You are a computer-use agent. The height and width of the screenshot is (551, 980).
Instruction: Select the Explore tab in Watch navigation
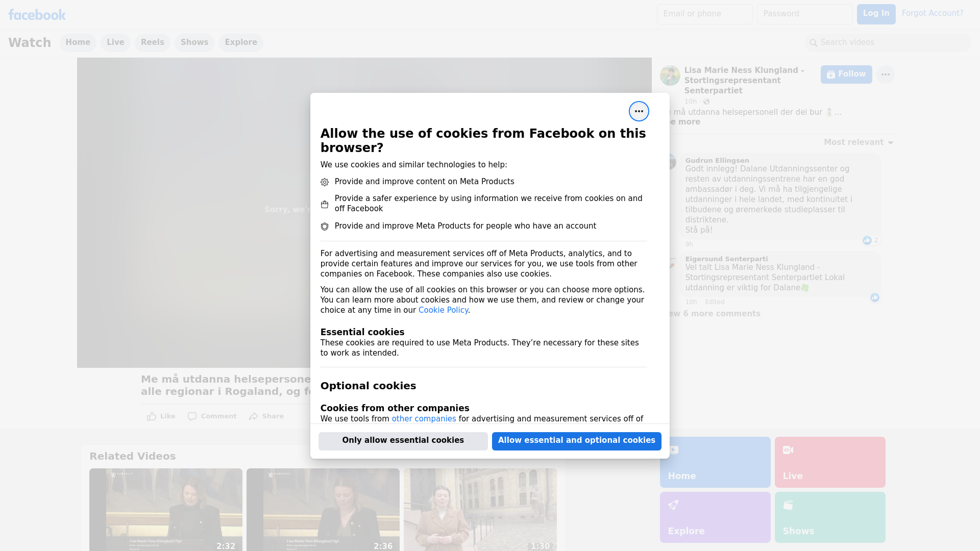click(240, 43)
